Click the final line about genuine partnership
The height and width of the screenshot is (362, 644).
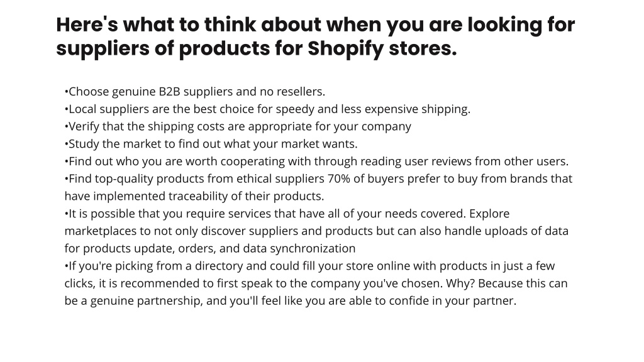pos(291,301)
